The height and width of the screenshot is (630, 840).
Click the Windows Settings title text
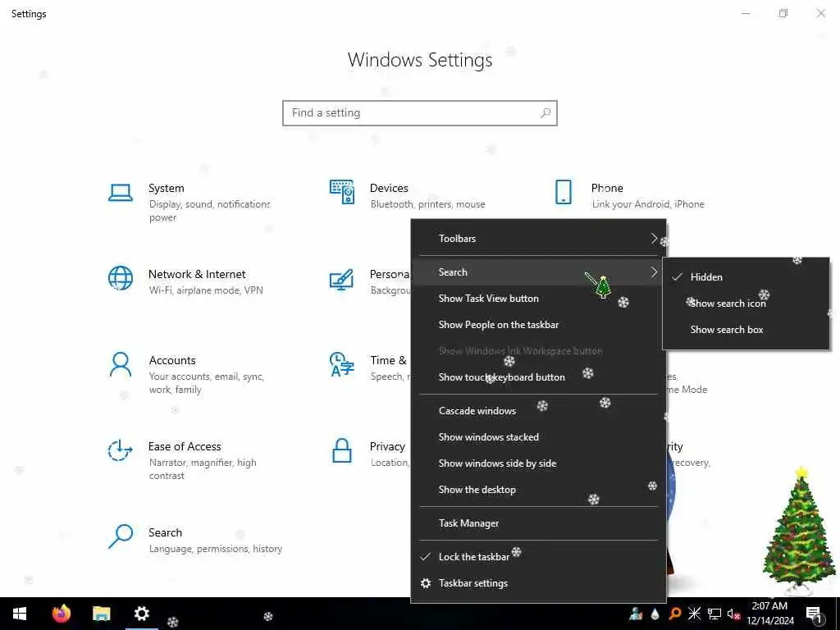pyautogui.click(x=420, y=59)
